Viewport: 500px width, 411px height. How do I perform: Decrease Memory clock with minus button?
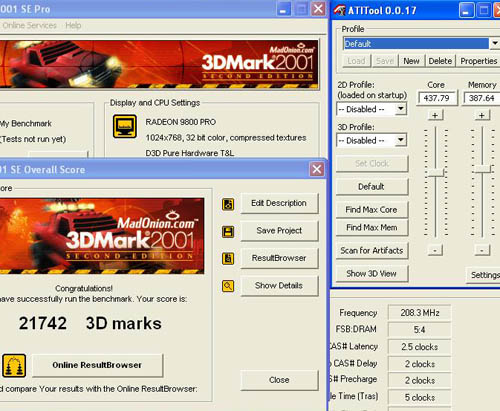click(482, 250)
